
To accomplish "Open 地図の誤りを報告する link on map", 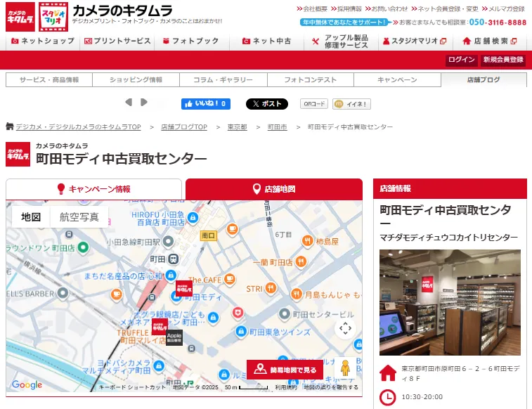I will (x=331, y=387).
